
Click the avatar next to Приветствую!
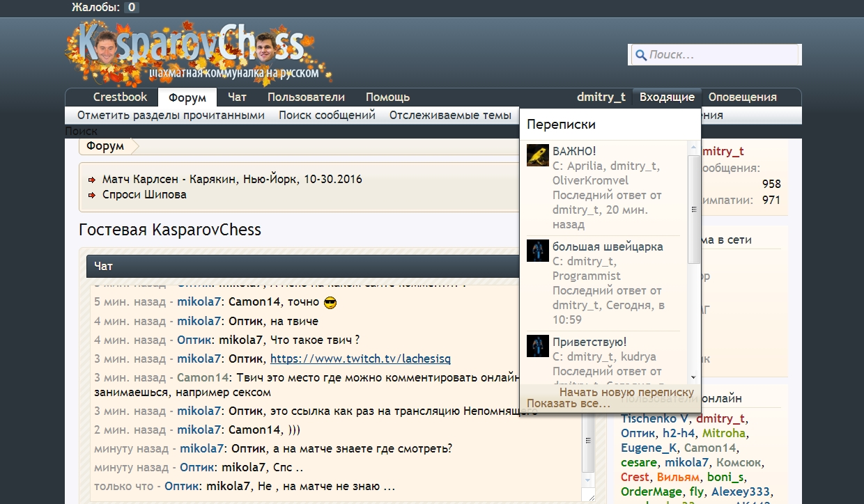pos(537,346)
